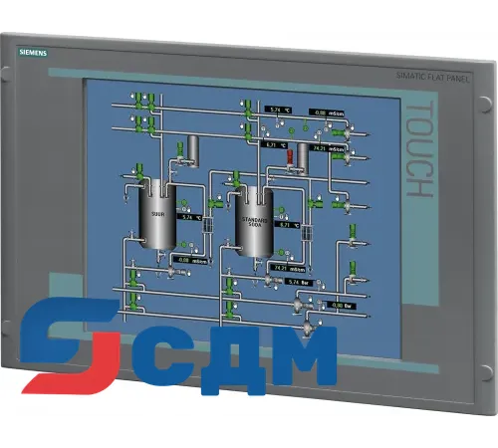The width and height of the screenshot is (498, 448).
Task: Select 74.21 mS/cm readout below STANDARD SODA tank
Action: [288, 268]
